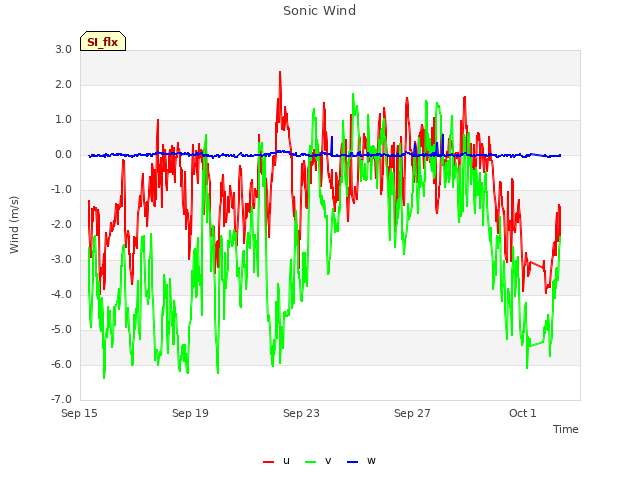Click the Time axis label
Image resolution: width=640 pixels, height=480 pixels.
pos(566,429)
